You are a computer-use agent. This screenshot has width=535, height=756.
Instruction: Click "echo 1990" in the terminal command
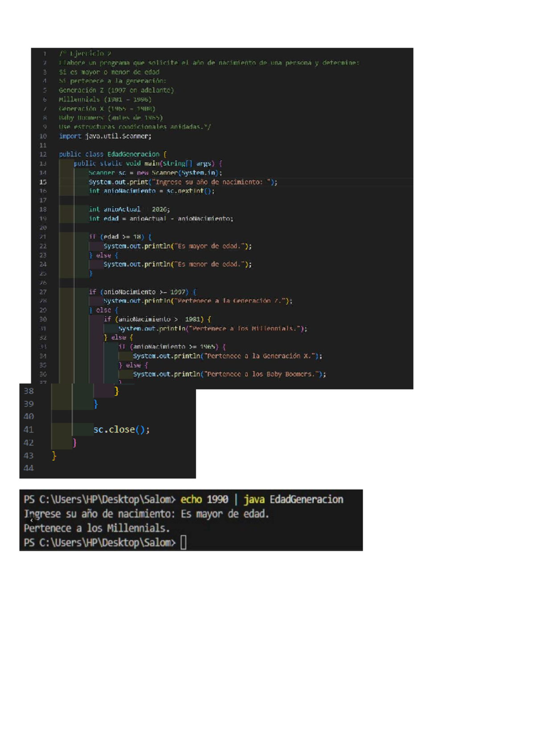pyautogui.click(x=204, y=500)
